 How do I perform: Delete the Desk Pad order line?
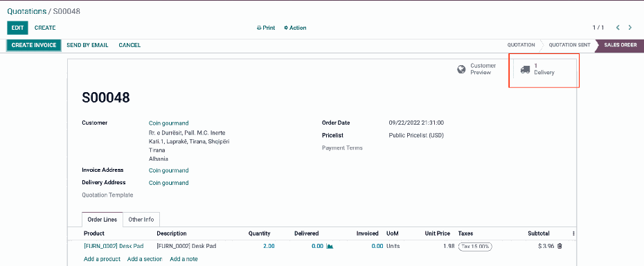(x=560, y=247)
